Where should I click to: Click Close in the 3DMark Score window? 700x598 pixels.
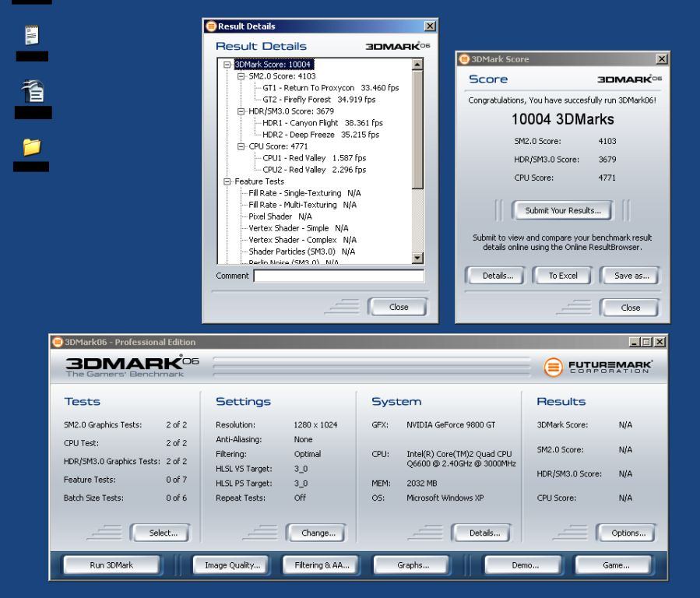630,308
